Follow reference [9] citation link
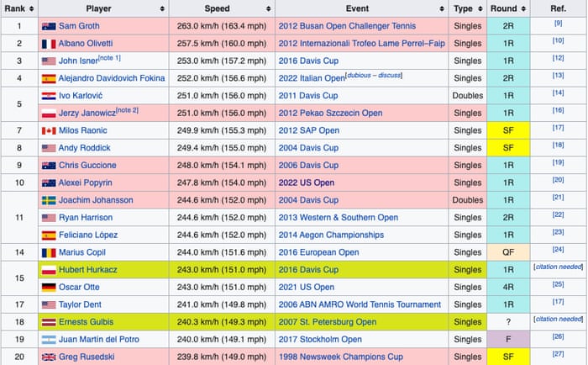Screen dimensions: 588x365 coord(558,24)
